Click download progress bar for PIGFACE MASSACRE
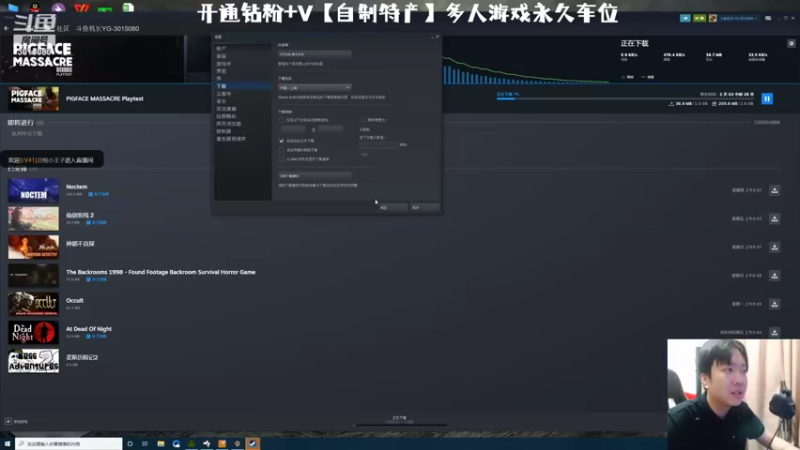Viewport: 800px width, 450px height. [625, 99]
